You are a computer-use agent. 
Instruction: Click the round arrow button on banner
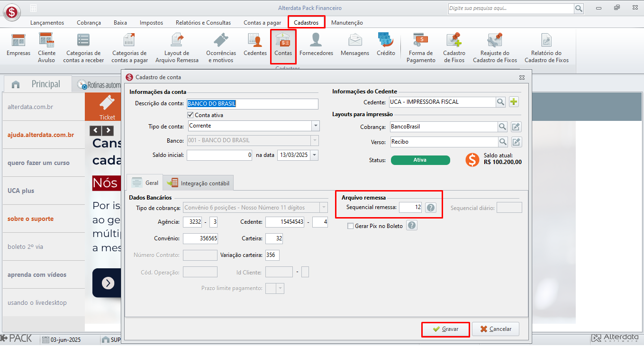(x=108, y=283)
